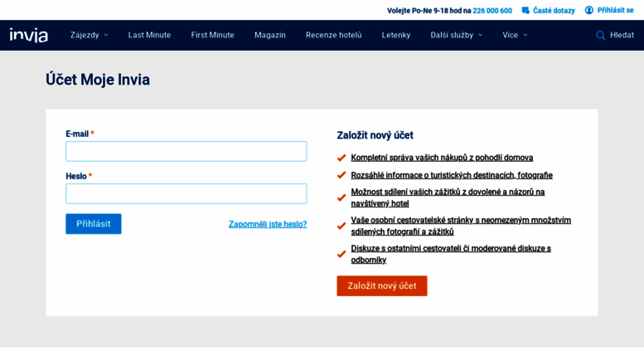Open Rozsáhlé informace o turistických destinacích link
The image size is (644, 351).
click(x=452, y=176)
